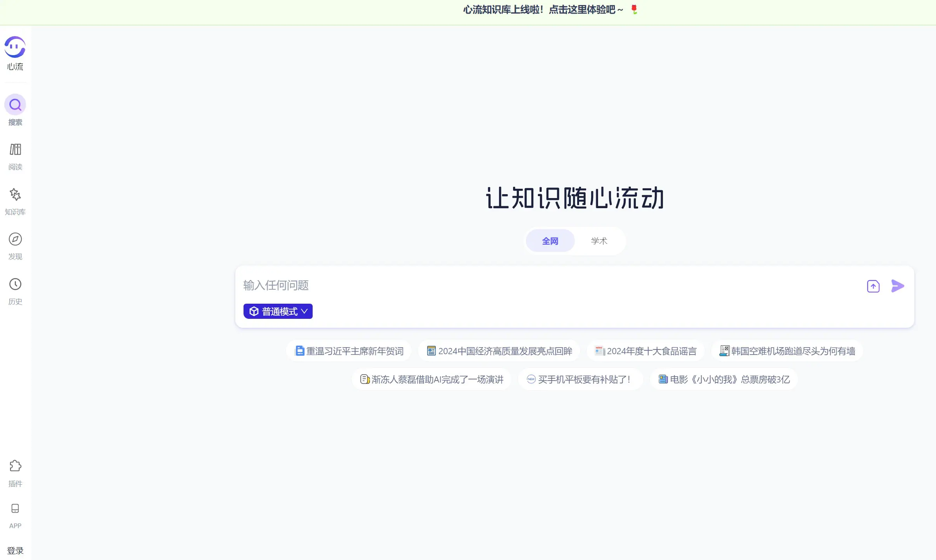Open suggestion 重温习近平主席新年贺词
936x560 pixels.
(348, 350)
